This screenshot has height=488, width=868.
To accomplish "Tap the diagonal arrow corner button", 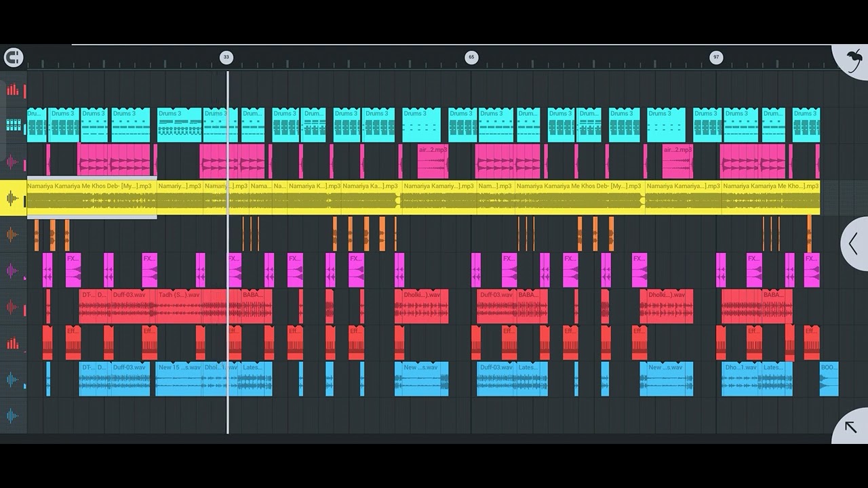I will point(850,426).
